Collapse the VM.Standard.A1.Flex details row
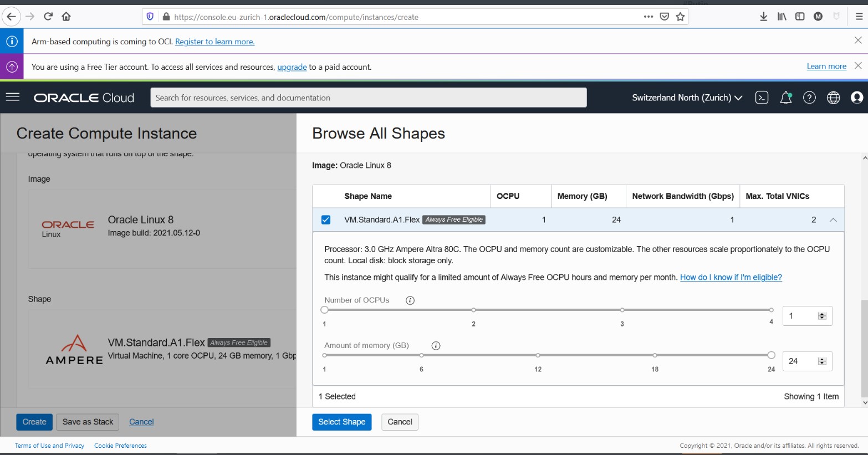The width and height of the screenshot is (868, 455). pyautogui.click(x=833, y=220)
